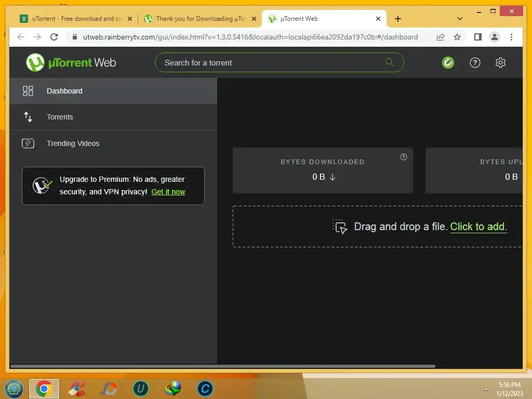Open the help question mark icon
The height and width of the screenshot is (399, 532).
(475, 62)
